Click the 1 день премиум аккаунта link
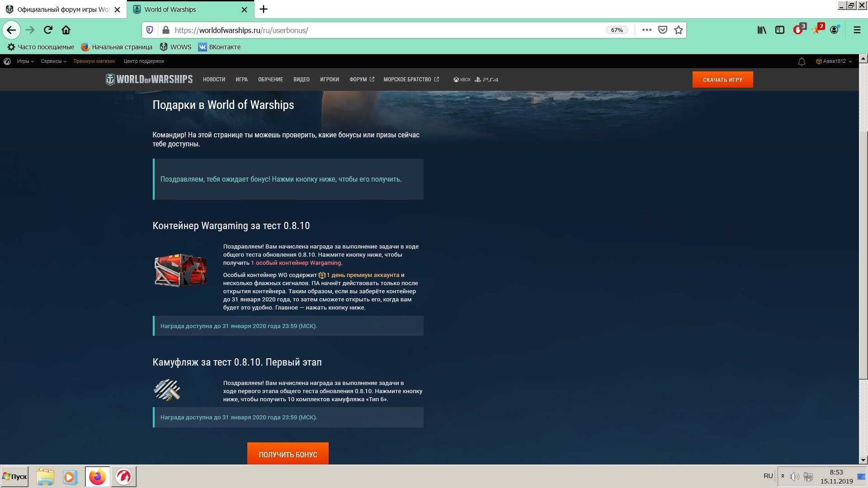This screenshot has width=868, height=488. 359,275
